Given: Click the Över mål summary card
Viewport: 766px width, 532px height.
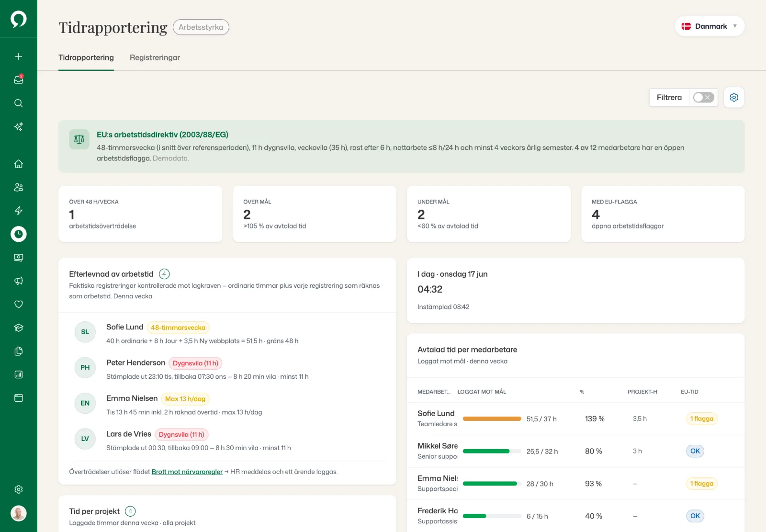Looking at the screenshot, I should 315,214.
